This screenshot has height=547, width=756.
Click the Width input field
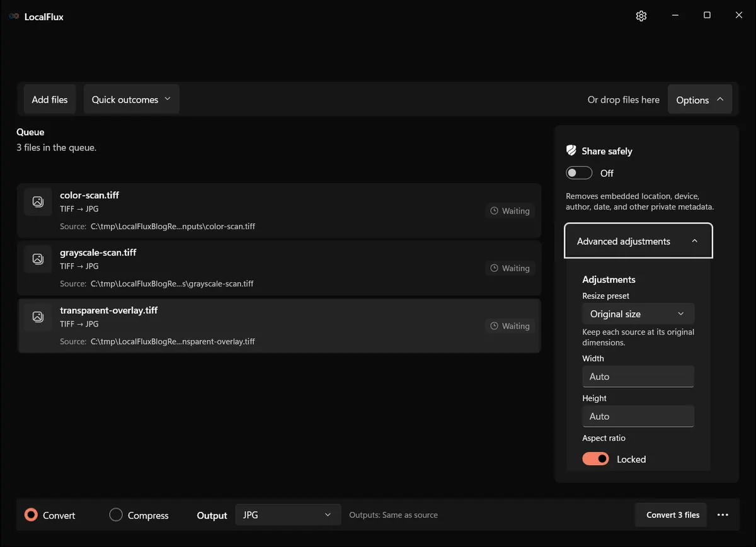tap(638, 376)
